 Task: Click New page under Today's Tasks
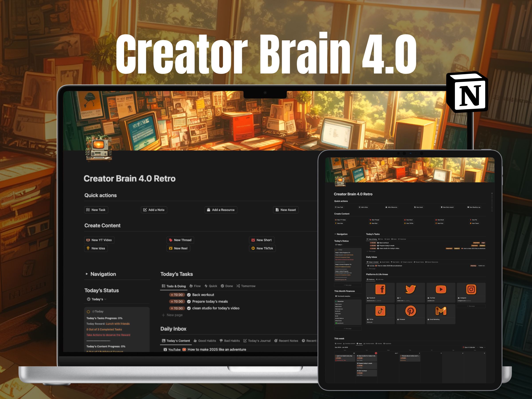pos(172,315)
